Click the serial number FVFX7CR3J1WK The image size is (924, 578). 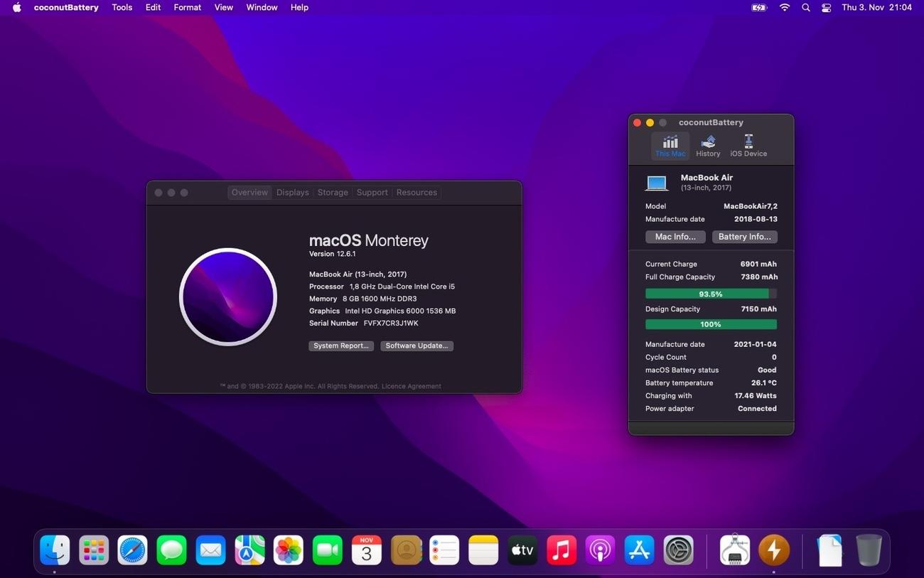391,323
